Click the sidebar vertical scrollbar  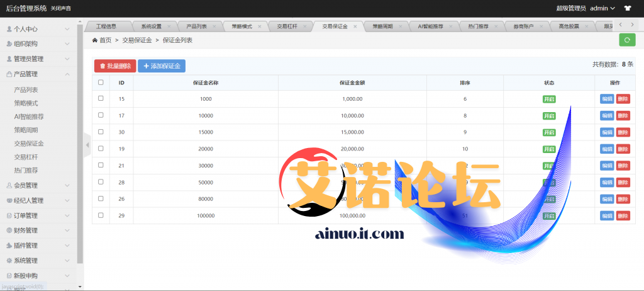80,144
